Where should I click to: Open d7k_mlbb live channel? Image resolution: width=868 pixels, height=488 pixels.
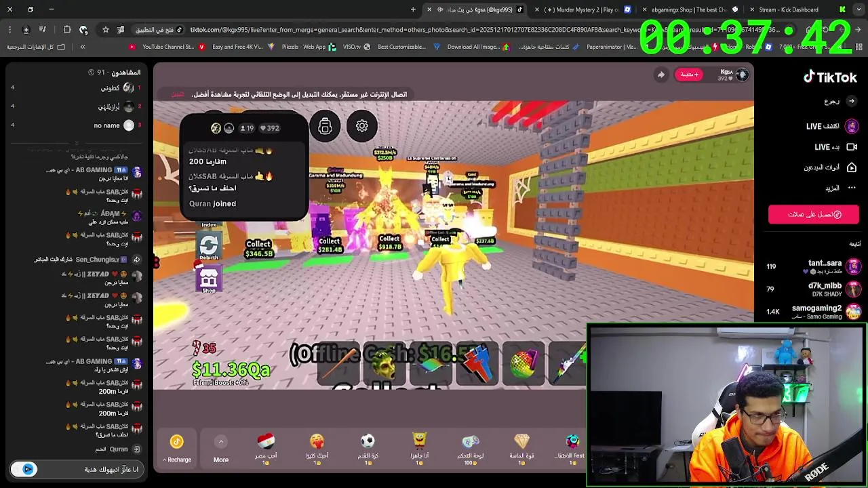(812, 289)
